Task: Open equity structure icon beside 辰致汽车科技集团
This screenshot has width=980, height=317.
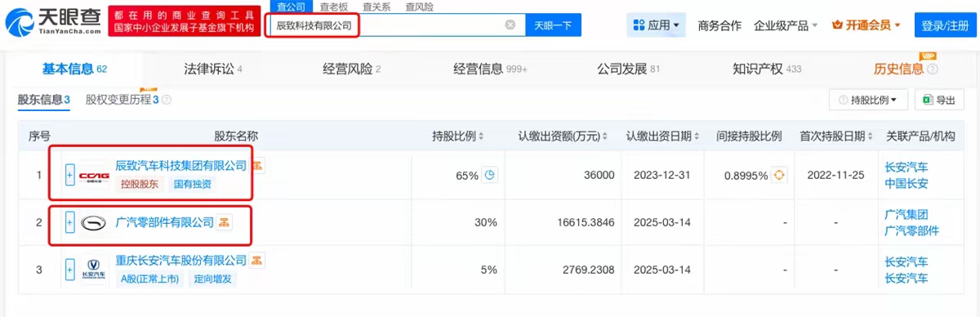Action: click(257, 167)
